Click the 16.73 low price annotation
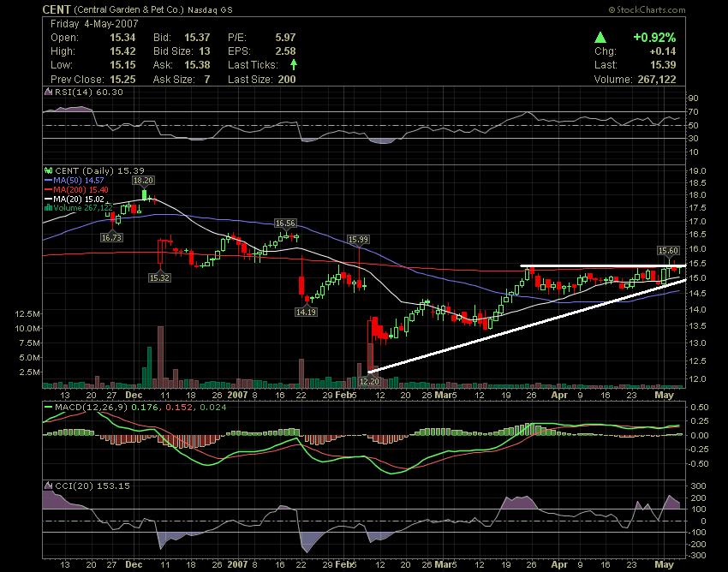The image size is (728, 572). tap(111, 237)
